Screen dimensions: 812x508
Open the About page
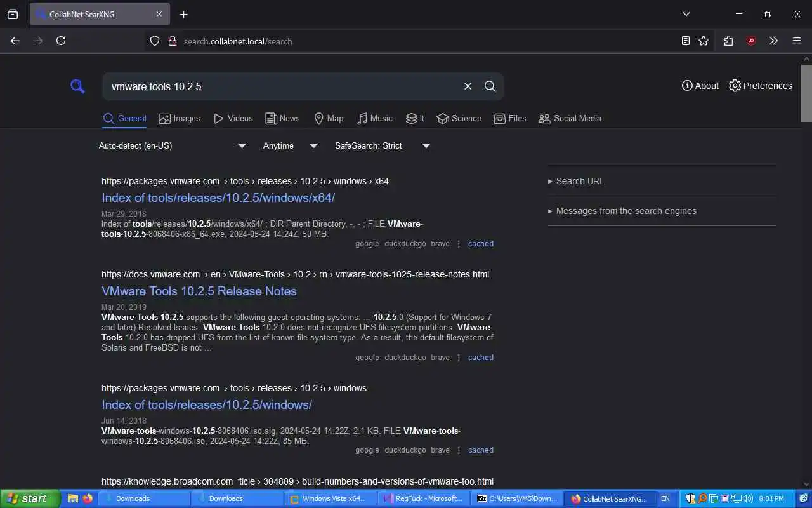(x=700, y=86)
